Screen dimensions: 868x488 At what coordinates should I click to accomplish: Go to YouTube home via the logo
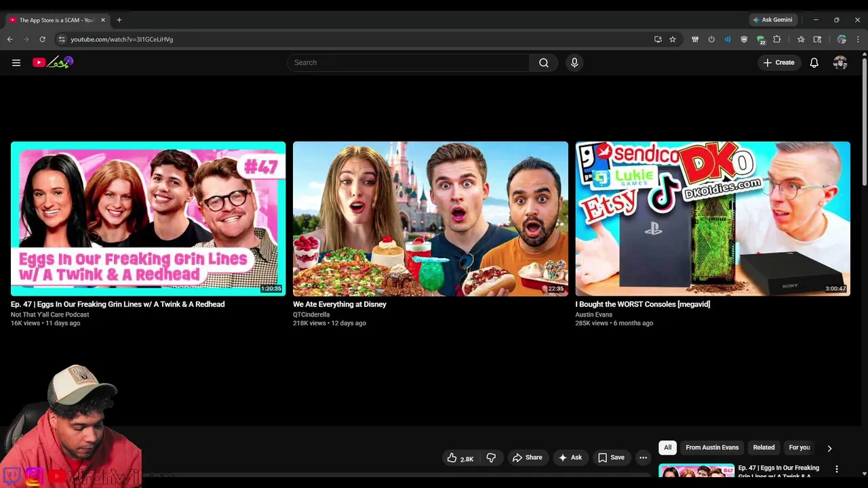53,62
